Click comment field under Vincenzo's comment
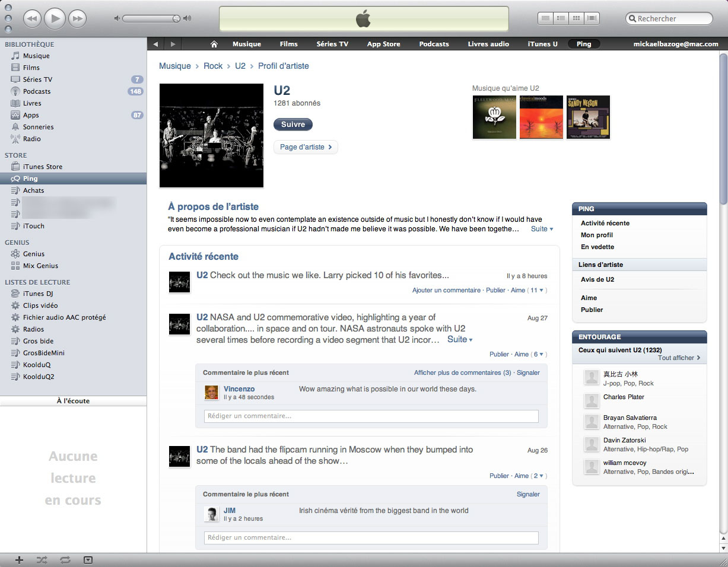 click(371, 416)
